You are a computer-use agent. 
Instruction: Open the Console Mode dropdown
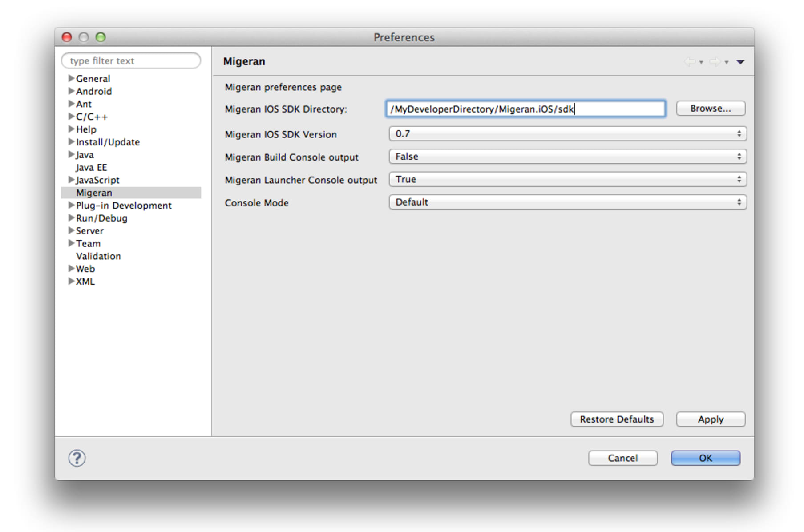point(568,202)
